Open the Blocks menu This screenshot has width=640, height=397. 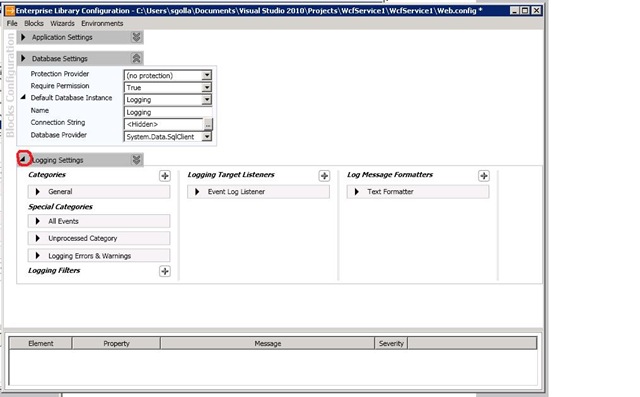tap(34, 23)
